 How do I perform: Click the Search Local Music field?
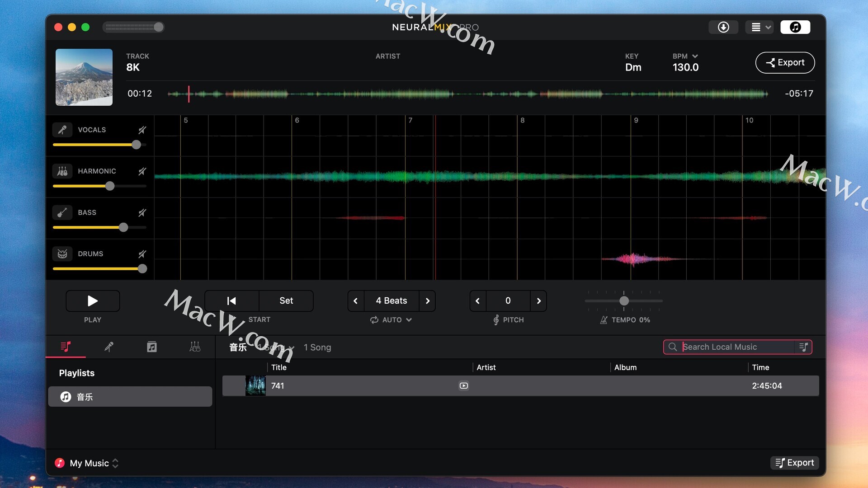[737, 347]
